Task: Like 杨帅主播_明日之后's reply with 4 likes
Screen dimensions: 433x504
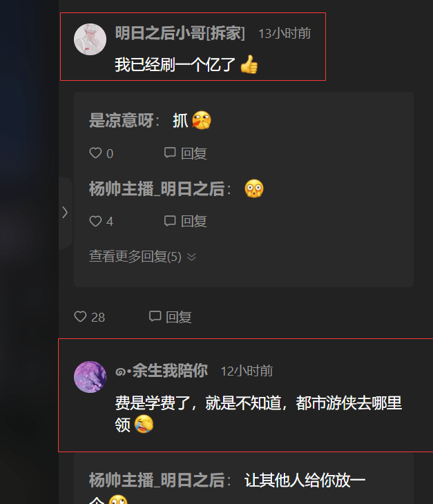Action: (95, 221)
